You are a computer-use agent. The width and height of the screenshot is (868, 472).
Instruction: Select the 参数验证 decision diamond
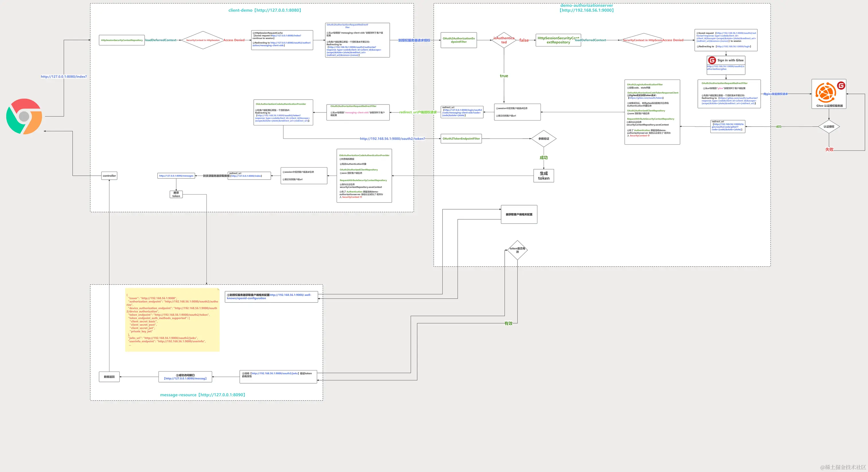[544, 139]
